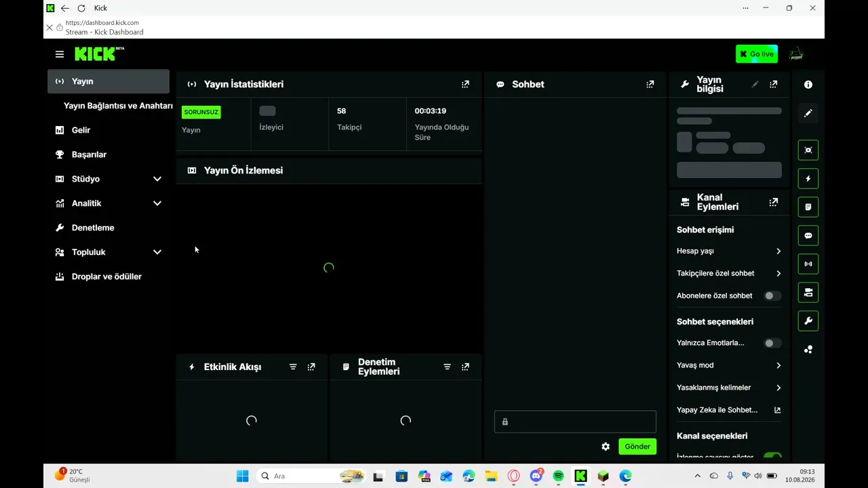The image size is (868, 488).
Task: Pop out the Yayın İstatistikleri panel
Action: (x=465, y=84)
